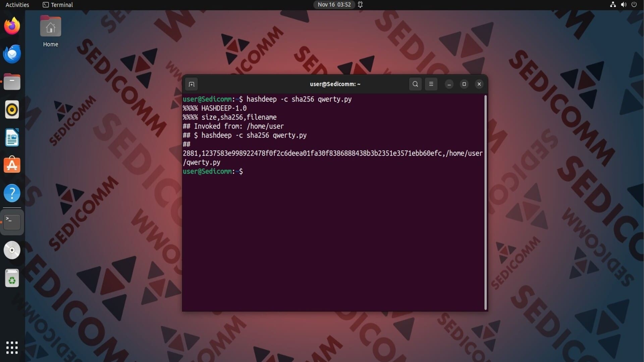Open a new terminal tab
The image size is (644, 362).
(192, 84)
